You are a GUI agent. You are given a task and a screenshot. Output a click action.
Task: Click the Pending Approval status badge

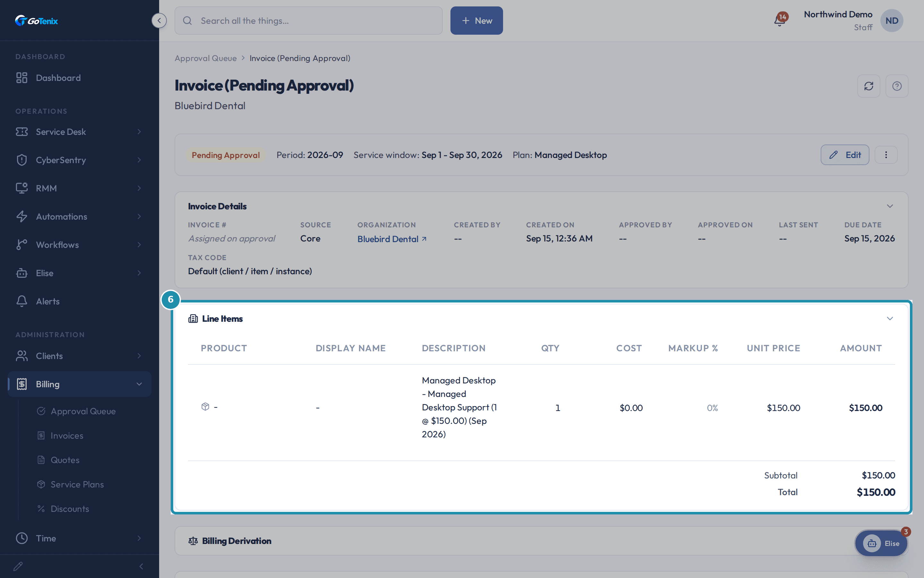pyautogui.click(x=225, y=155)
